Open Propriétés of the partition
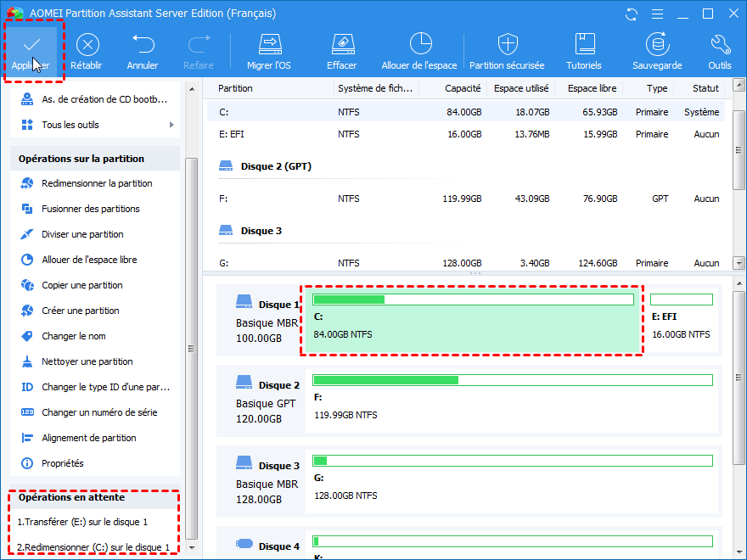 pyautogui.click(x=63, y=463)
